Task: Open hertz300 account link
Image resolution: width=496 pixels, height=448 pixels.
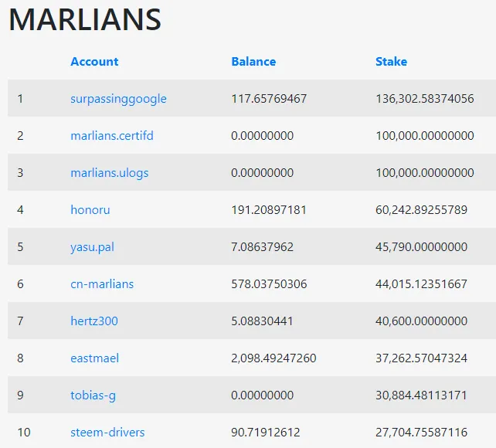Action: point(94,321)
